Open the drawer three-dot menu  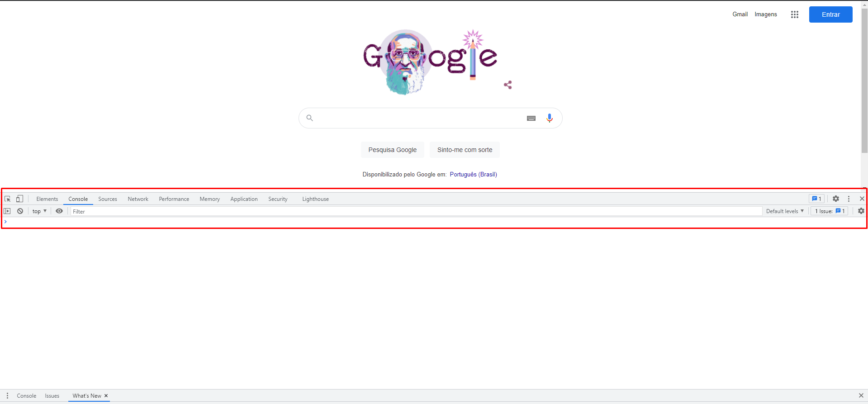pos(7,395)
